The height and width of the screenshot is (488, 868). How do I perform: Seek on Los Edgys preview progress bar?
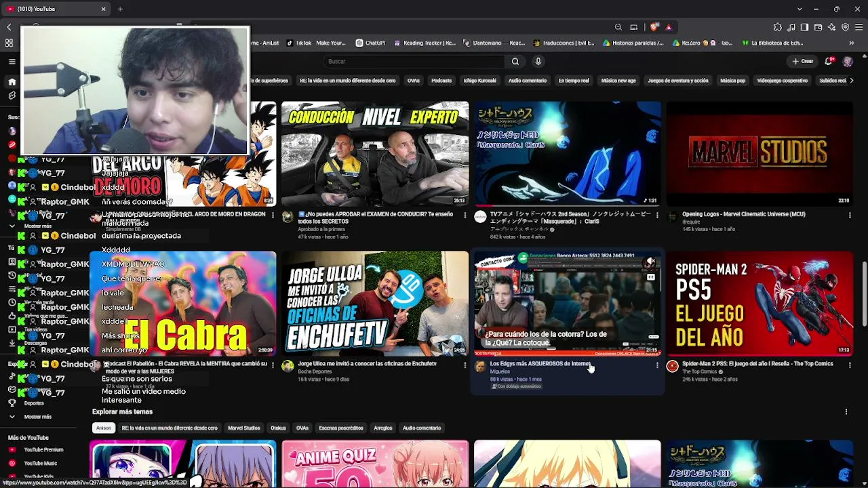coord(568,354)
